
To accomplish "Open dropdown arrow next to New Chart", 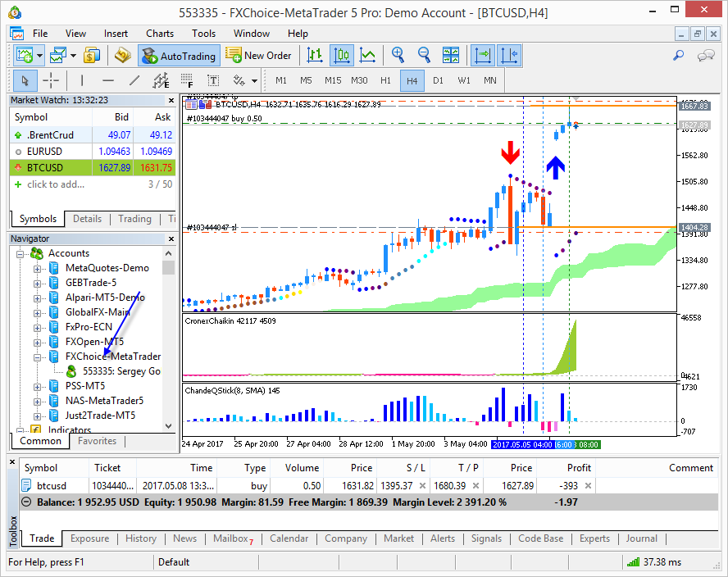I will (40, 56).
